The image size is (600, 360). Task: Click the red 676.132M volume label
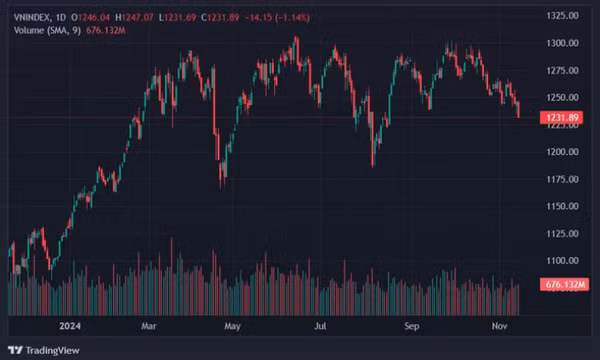(564, 285)
